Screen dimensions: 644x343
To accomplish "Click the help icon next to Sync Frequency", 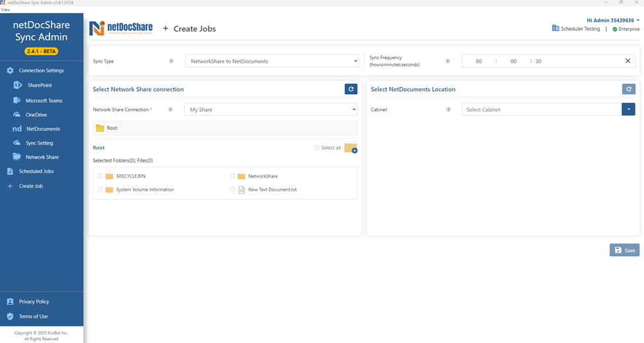I will 448,61.
